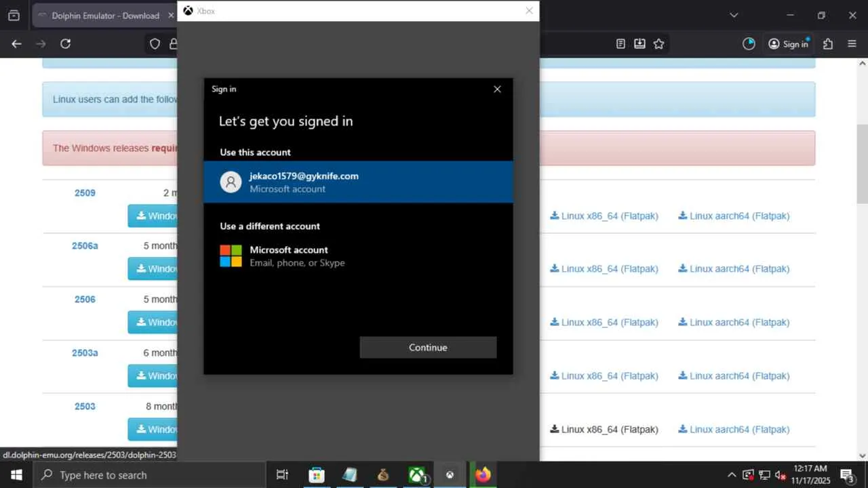868x488 pixels.
Task: Open the 2506 release link
Action: pos(85,299)
